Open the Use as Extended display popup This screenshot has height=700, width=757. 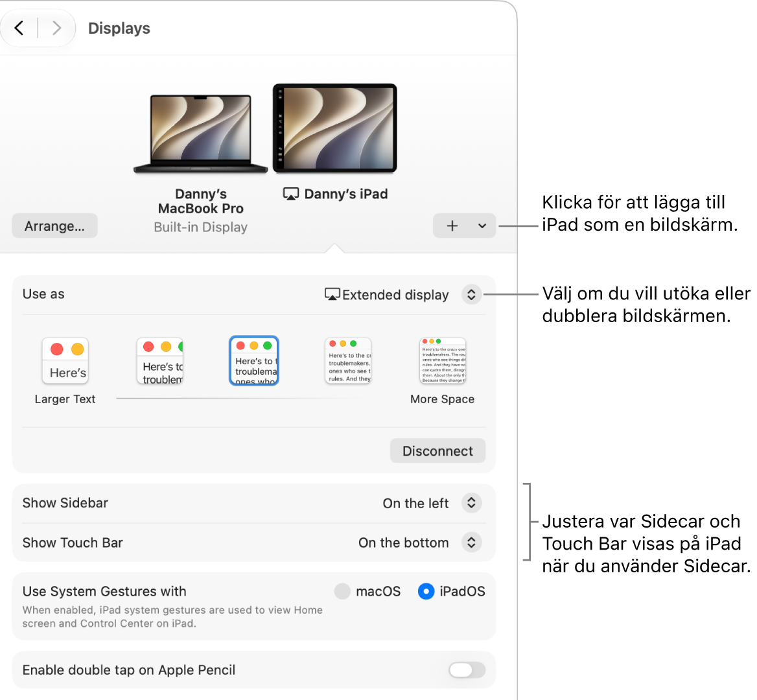pyautogui.click(x=404, y=294)
